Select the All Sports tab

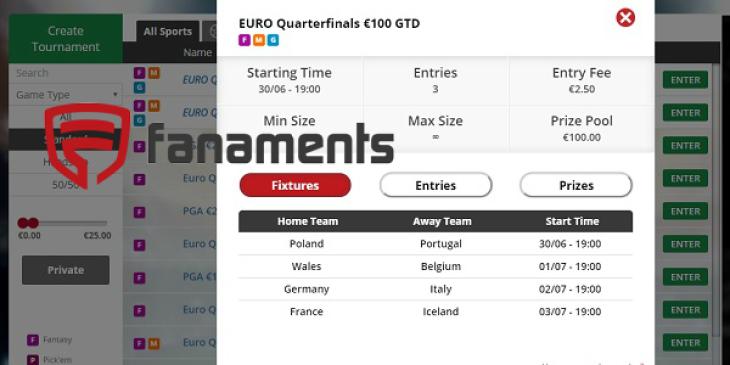(168, 32)
